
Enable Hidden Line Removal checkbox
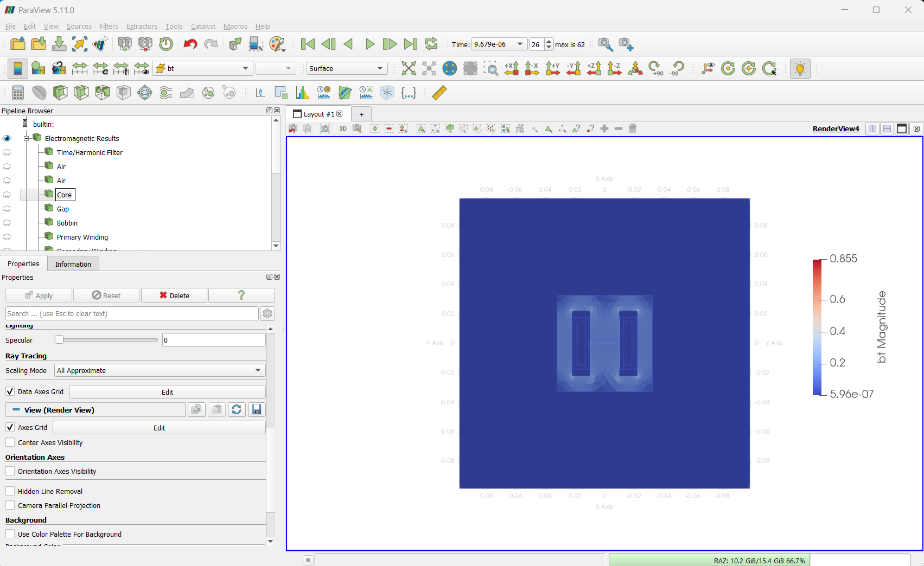pyautogui.click(x=10, y=491)
